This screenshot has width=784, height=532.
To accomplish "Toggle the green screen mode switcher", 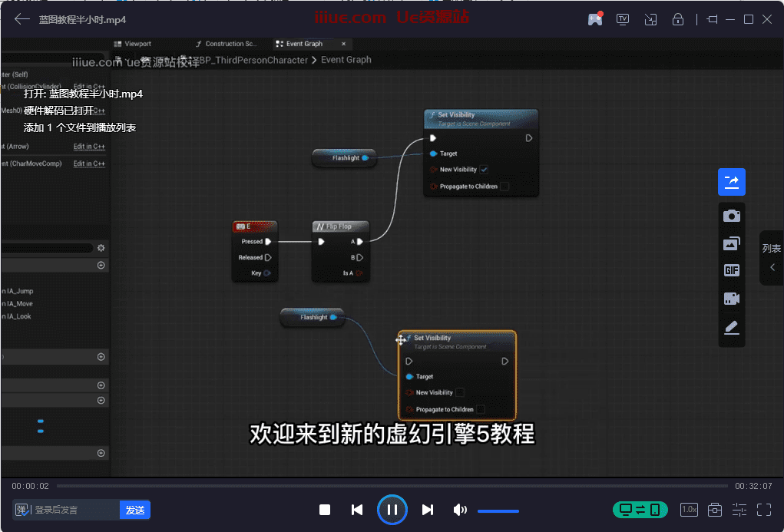I will [640, 510].
